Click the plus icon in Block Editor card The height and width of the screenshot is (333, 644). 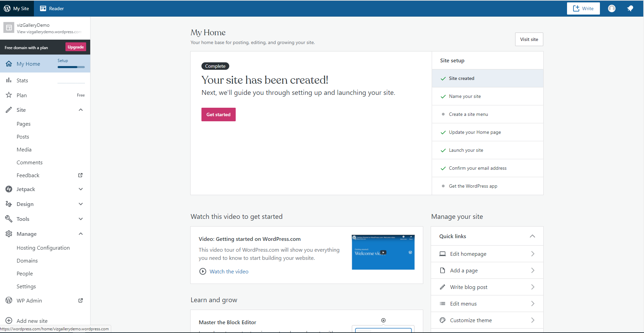point(384,320)
